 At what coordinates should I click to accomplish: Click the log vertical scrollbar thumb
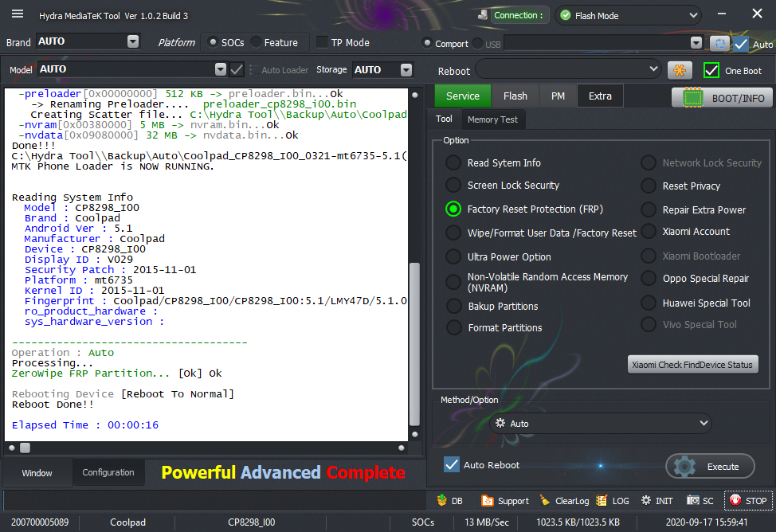pyautogui.click(x=415, y=343)
